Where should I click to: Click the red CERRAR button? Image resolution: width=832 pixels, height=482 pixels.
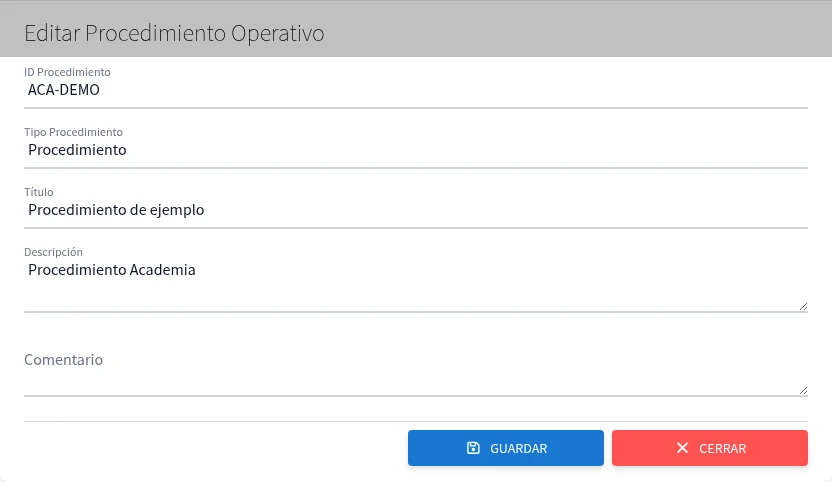(710, 448)
